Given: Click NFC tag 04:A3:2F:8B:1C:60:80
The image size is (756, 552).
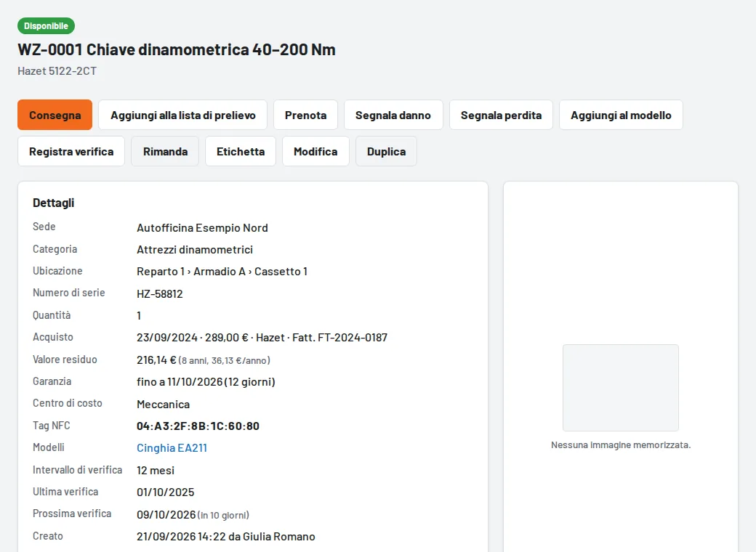Looking at the screenshot, I should point(198,426).
